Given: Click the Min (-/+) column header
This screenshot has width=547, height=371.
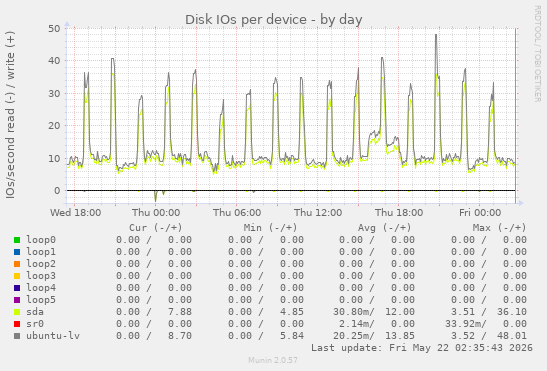Looking at the screenshot, I should point(270,228).
